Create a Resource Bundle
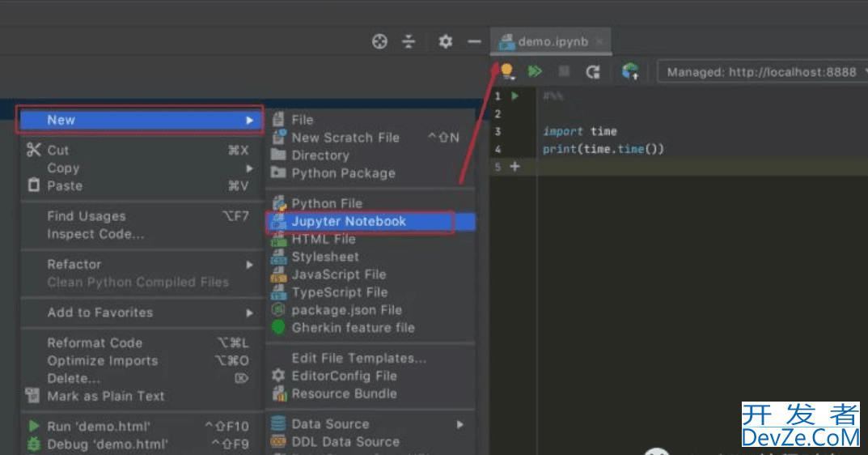This screenshot has height=455, width=868. [370, 393]
